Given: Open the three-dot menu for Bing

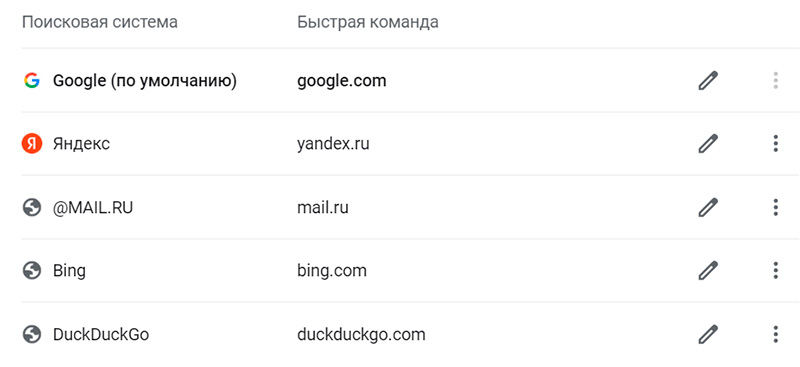Looking at the screenshot, I should click(x=775, y=271).
